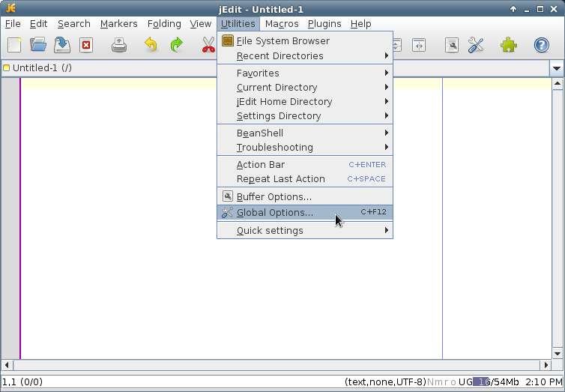Click the horizontal scrollbar left arrow

(x=7, y=365)
